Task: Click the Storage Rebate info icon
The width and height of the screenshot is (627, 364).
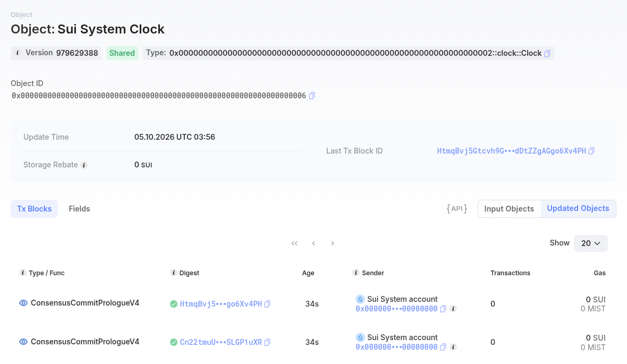Action: click(84, 165)
